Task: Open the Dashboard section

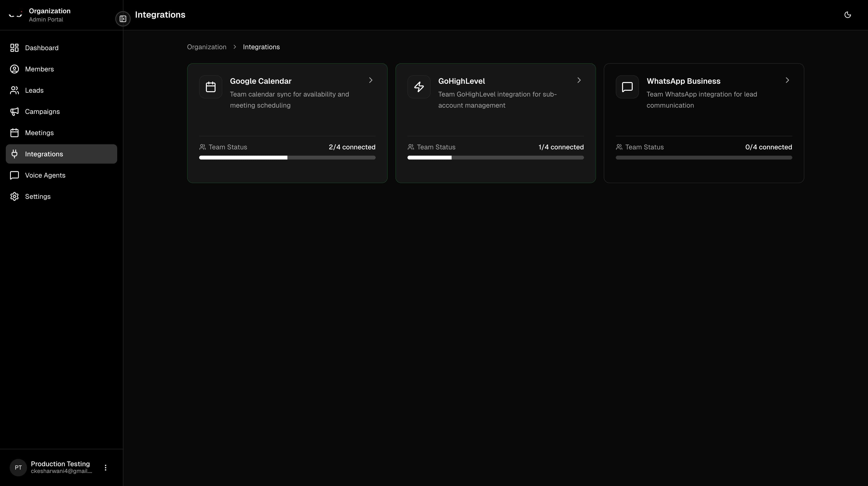Action: 14,48
